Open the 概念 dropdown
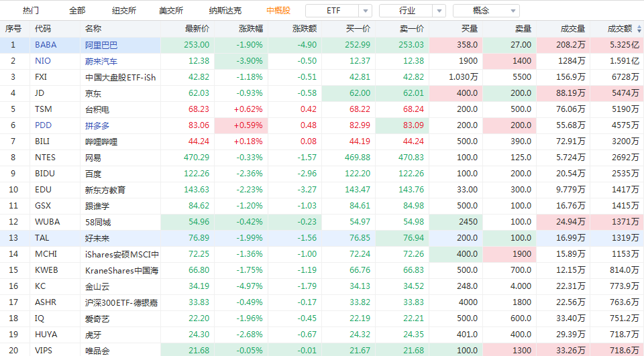Image resolution: width=644 pixels, height=356 pixels. [x=486, y=11]
